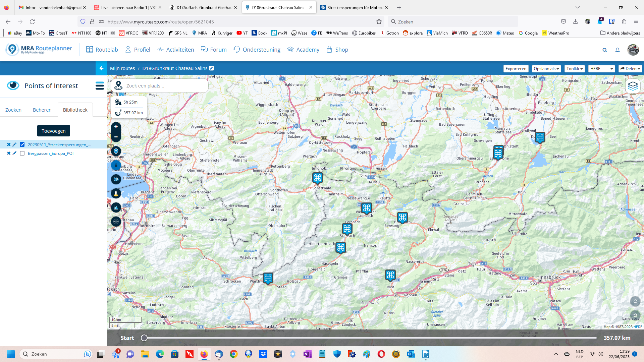644x362 pixels.
Task: Click the Toevoegen button
Action: [x=54, y=131]
